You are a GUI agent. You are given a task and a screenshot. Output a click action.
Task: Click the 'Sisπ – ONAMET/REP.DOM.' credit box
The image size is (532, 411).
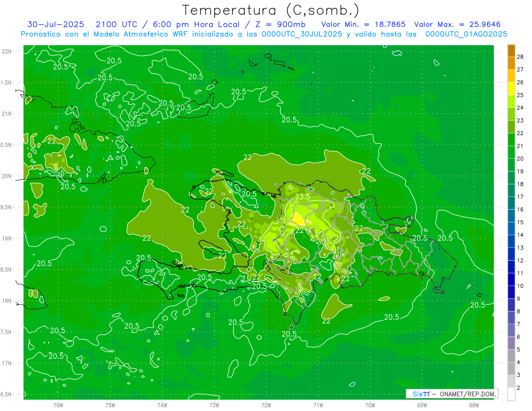[452, 394]
